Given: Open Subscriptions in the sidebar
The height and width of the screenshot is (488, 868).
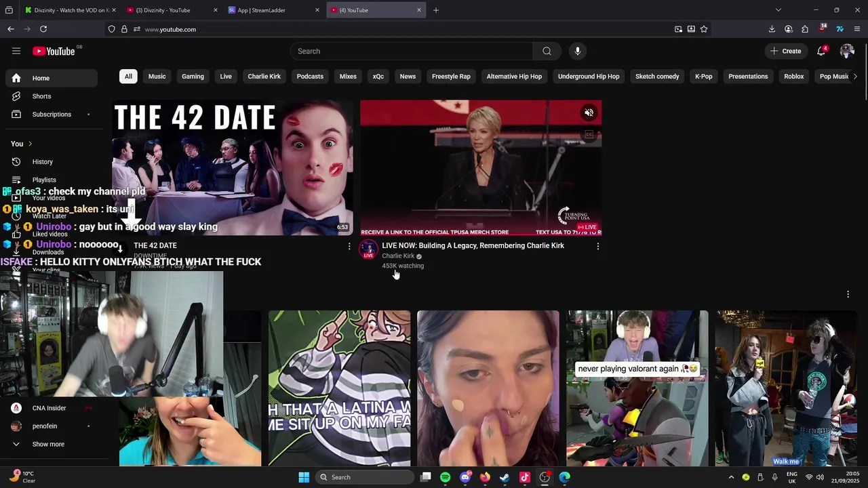Looking at the screenshot, I should point(52,114).
